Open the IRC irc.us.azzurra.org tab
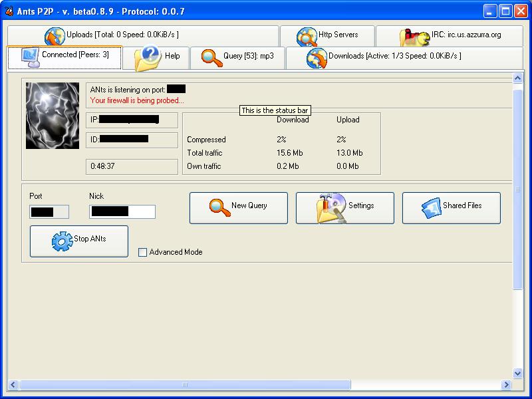The width and height of the screenshot is (532, 399). tap(450, 36)
